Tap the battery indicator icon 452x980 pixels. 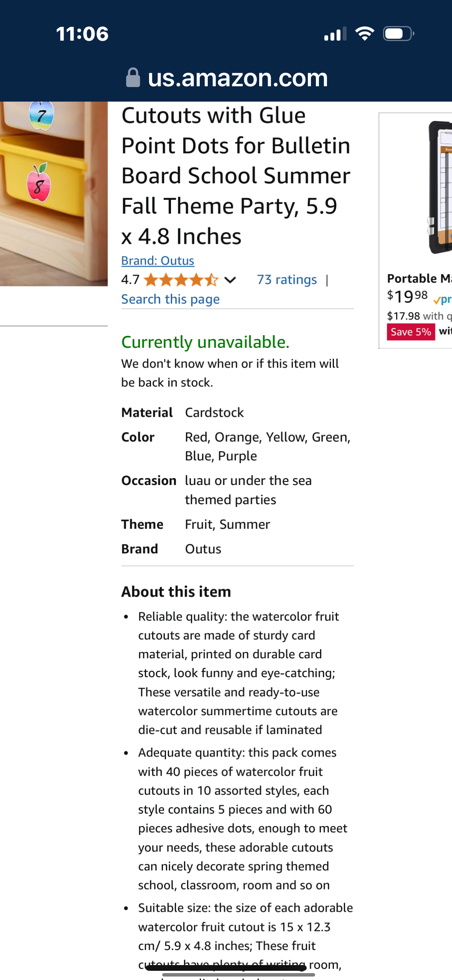[398, 34]
